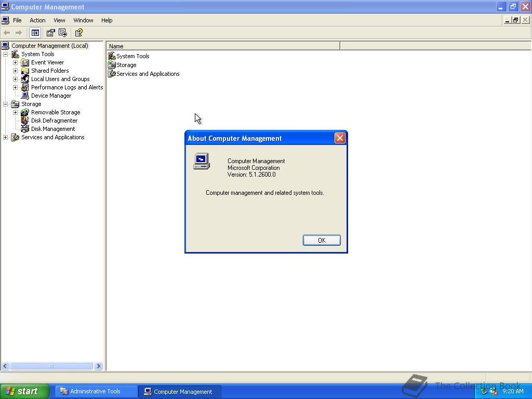This screenshot has height=399, width=532.
Task: Click the Back arrow toolbar icon
Action: coord(7,33)
